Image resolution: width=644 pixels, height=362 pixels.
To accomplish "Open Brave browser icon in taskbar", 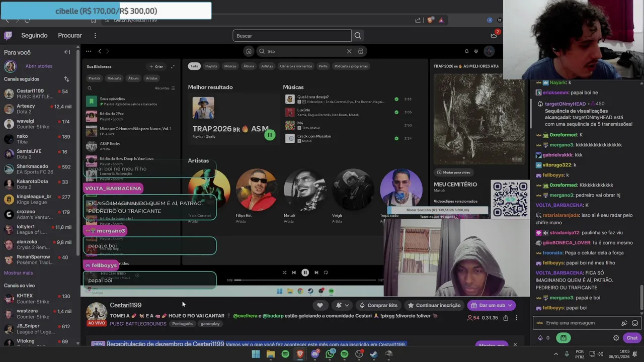I will [300, 354].
